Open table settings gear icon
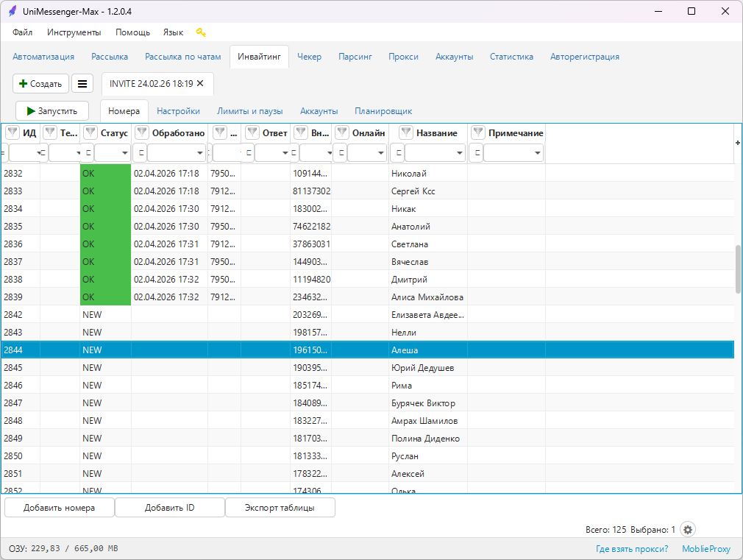Image resolution: width=743 pixels, height=560 pixels. pos(688,529)
